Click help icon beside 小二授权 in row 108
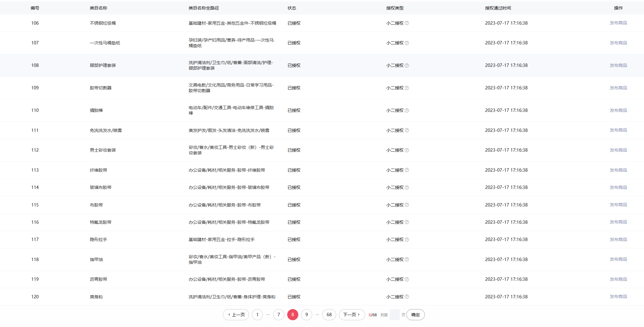The height and width of the screenshot is (327, 644). pyautogui.click(x=407, y=65)
